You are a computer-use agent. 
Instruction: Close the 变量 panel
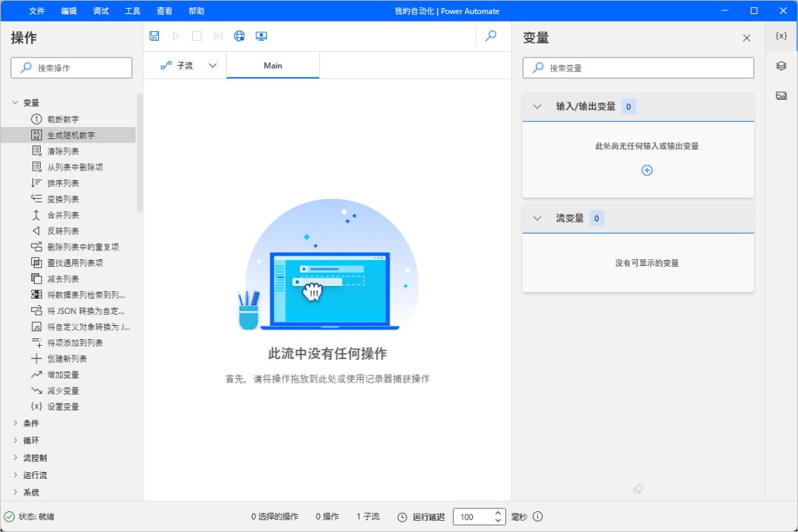(746, 38)
